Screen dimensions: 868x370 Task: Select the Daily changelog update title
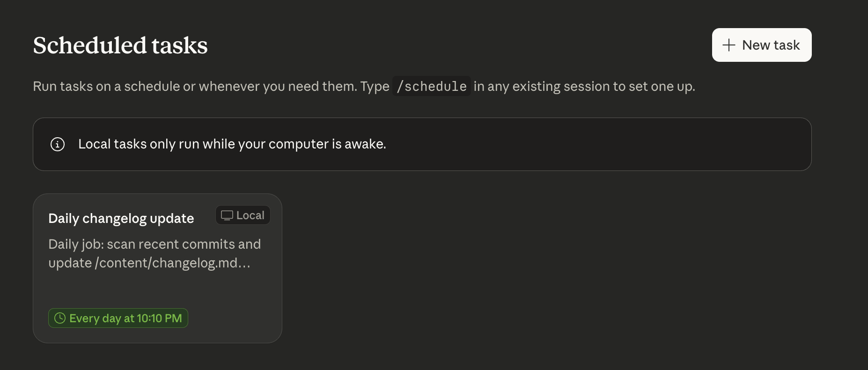(x=121, y=218)
